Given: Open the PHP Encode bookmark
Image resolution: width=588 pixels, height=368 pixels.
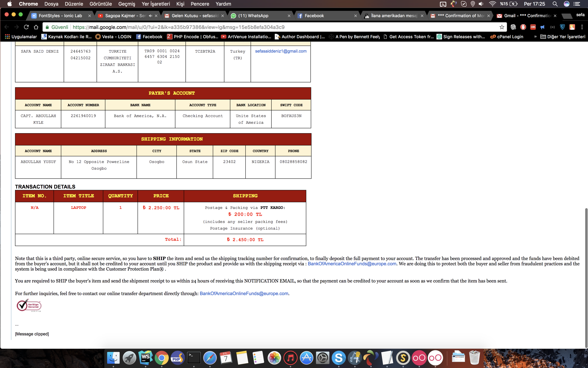Looking at the screenshot, I should (x=193, y=37).
